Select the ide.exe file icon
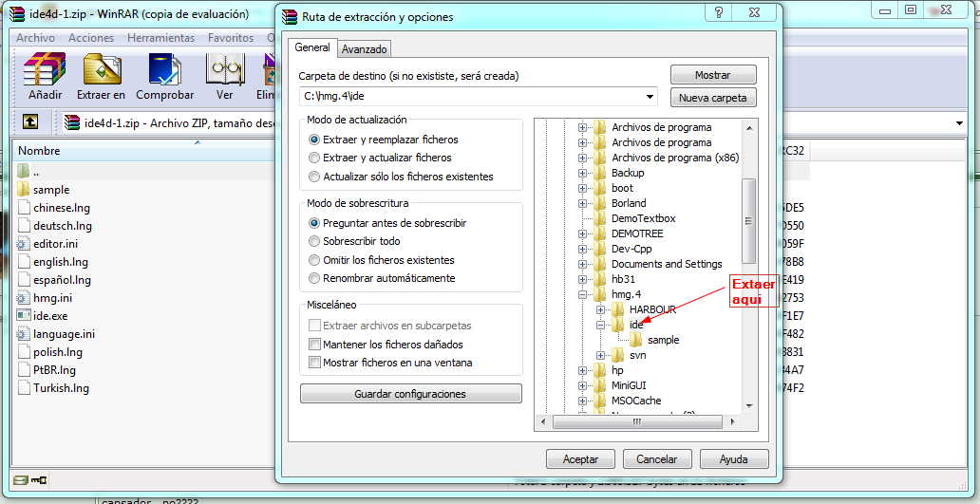 [25, 316]
